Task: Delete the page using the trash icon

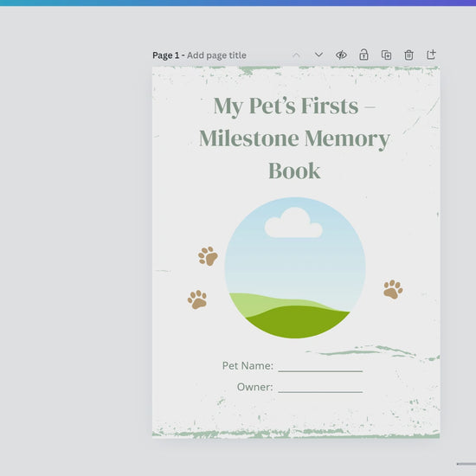Action: 408,55
